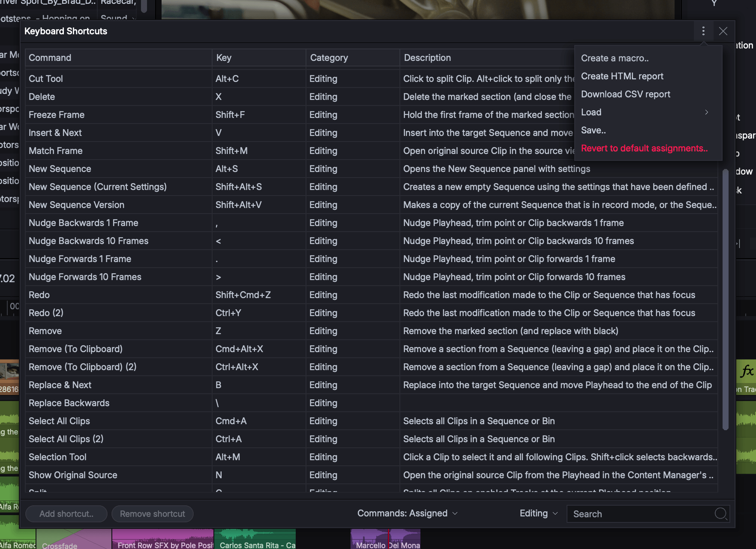
Task: Select Nudge Backwards 10 Frames row
Action: [x=372, y=241]
